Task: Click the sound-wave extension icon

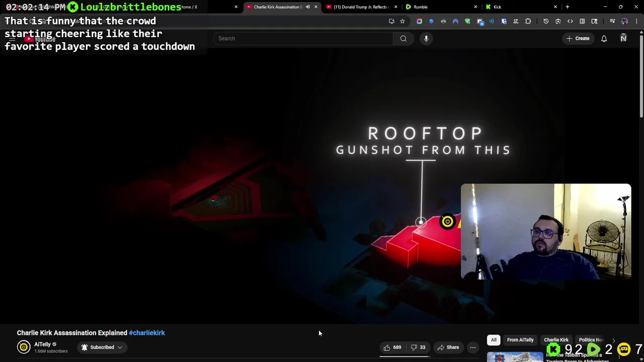Action: click(x=492, y=21)
